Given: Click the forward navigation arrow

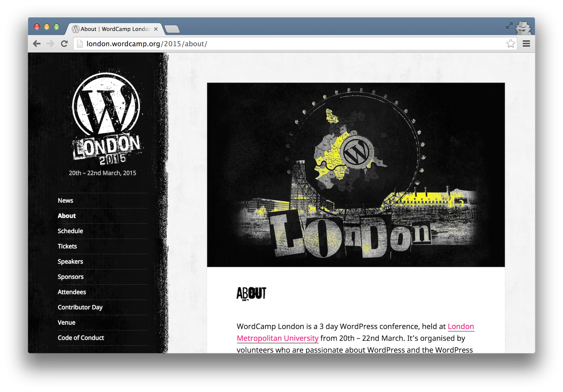Looking at the screenshot, I should pyautogui.click(x=50, y=44).
